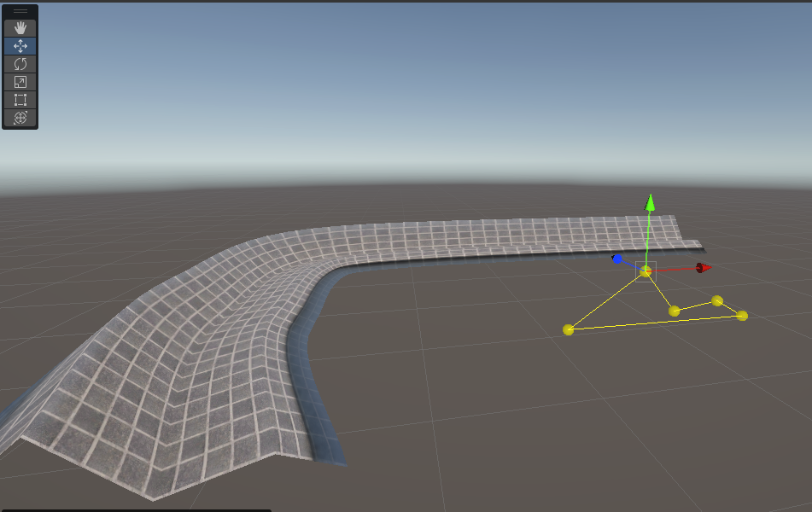Select the yellow knot nearest below the gizmo
This screenshot has height=512, width=812.
675,311
